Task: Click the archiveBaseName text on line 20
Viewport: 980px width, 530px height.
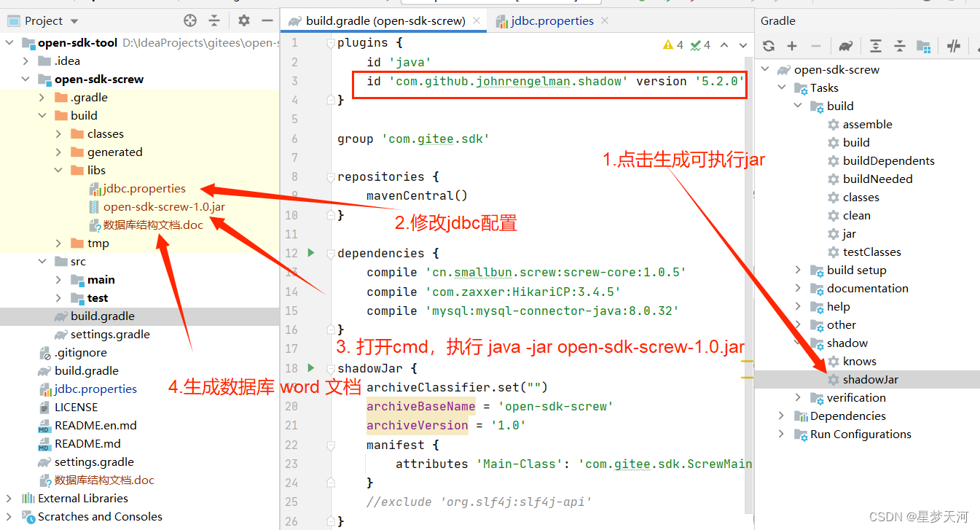Action: [x=420, y=406]
